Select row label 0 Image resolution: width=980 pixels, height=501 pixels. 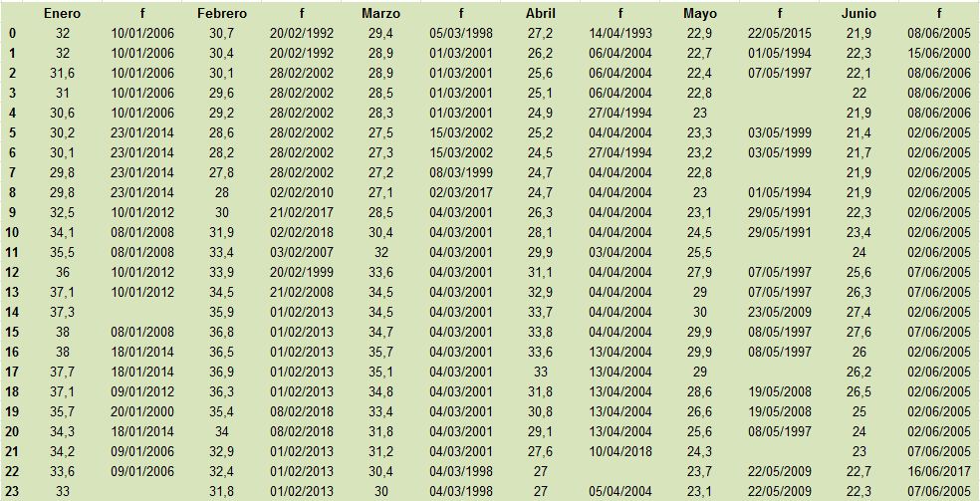(x=13, y=33)
